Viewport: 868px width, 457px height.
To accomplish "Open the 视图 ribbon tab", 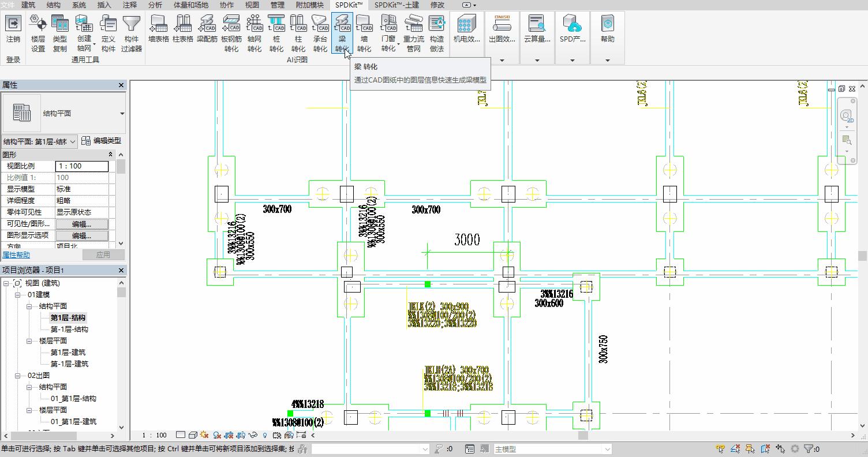I will tap(252, 5).
